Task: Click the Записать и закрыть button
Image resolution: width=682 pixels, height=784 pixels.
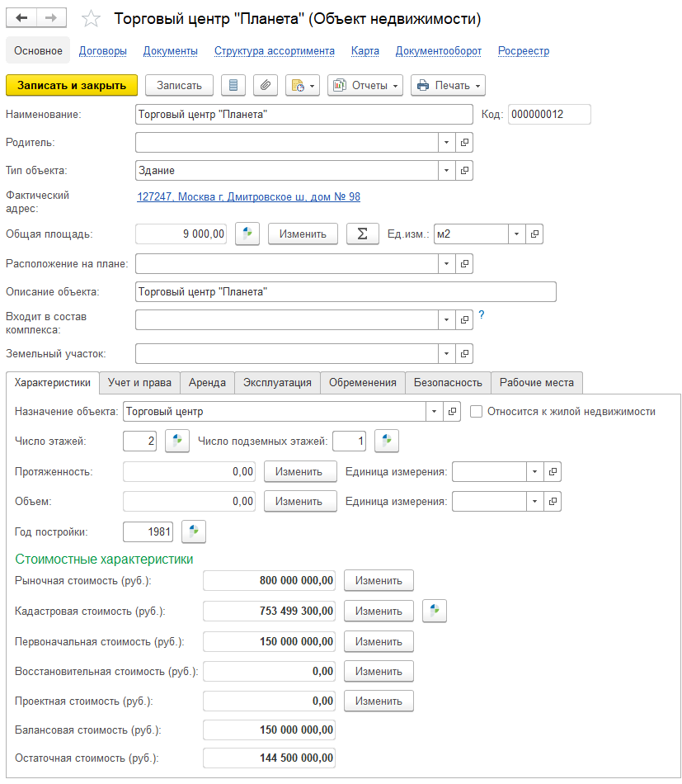Action: [72, 85]
